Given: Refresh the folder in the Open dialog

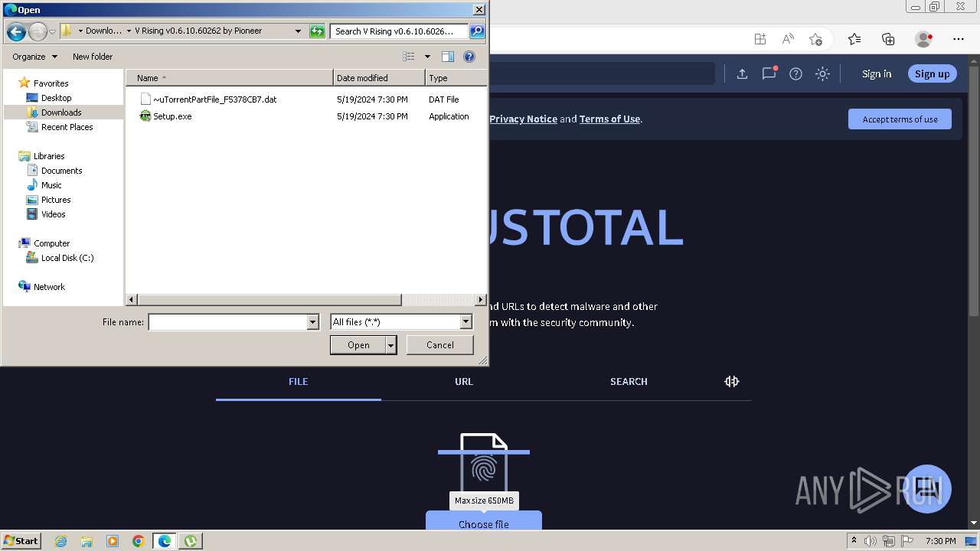Looking at the screenshot, I should [317, 31].
